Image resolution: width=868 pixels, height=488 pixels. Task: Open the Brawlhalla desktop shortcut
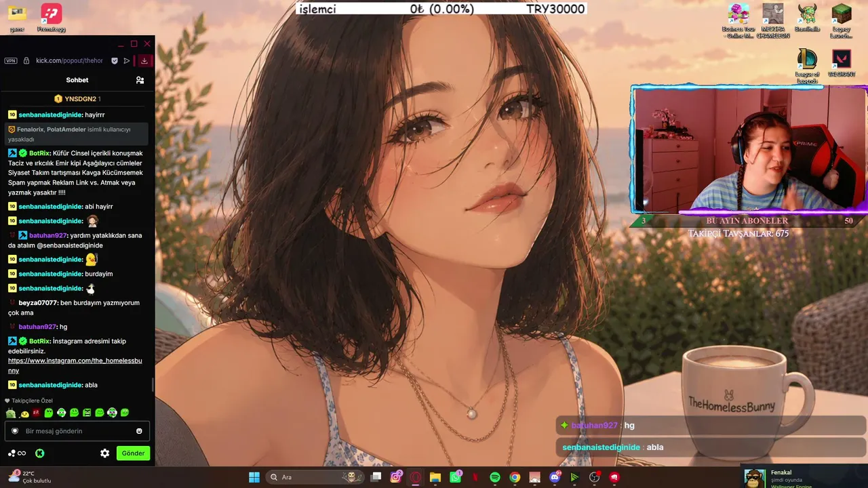click(x=807, y=18)
